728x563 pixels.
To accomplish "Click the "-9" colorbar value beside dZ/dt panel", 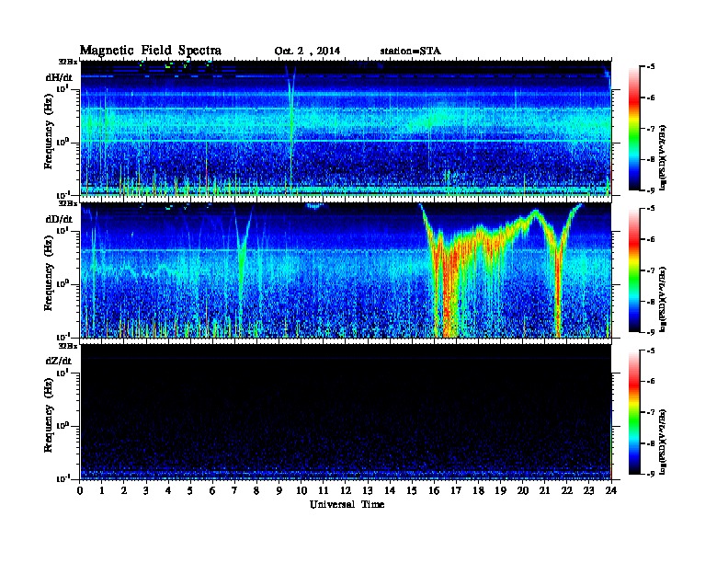I will point(651,475).
